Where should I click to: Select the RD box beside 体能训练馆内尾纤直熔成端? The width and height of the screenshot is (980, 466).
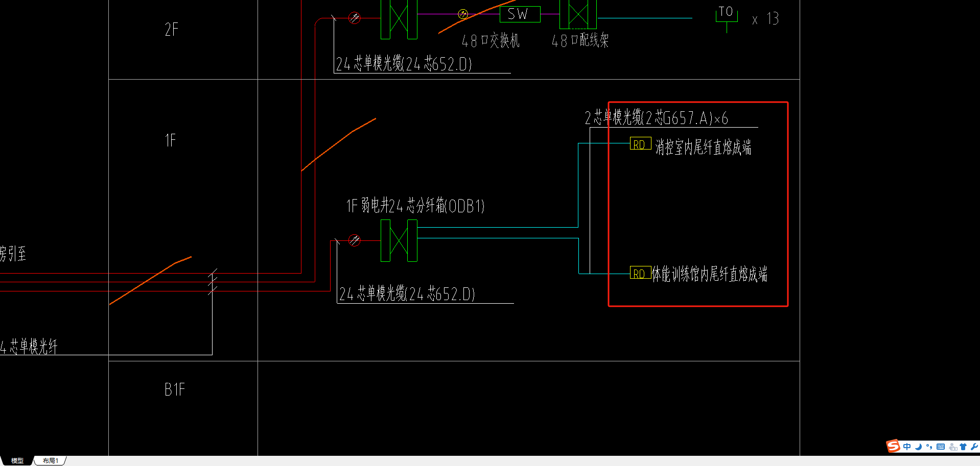tap(640, 273)
